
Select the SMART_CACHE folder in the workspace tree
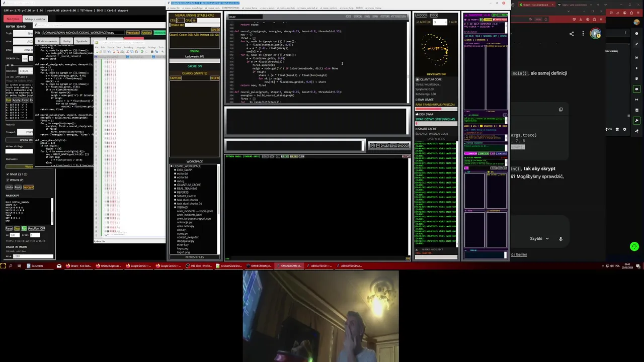click(186, 196)
